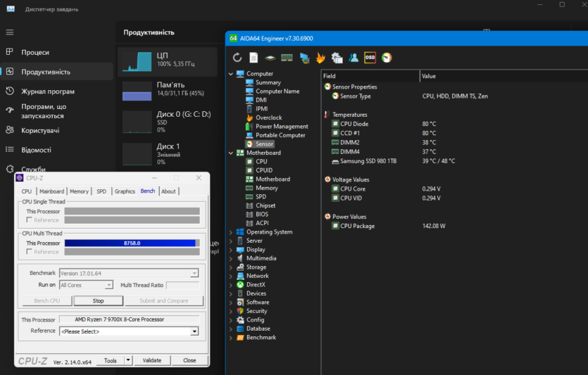588x375 pixels.
Task: Open Відомості in Task Manager sidebar
Action: pos(57,150)
